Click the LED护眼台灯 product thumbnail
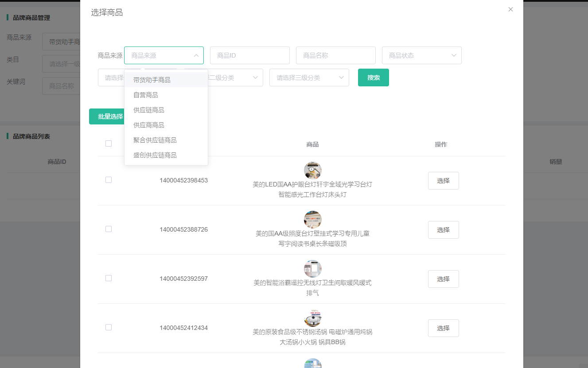The image size is (588, 368). point(312,170)
